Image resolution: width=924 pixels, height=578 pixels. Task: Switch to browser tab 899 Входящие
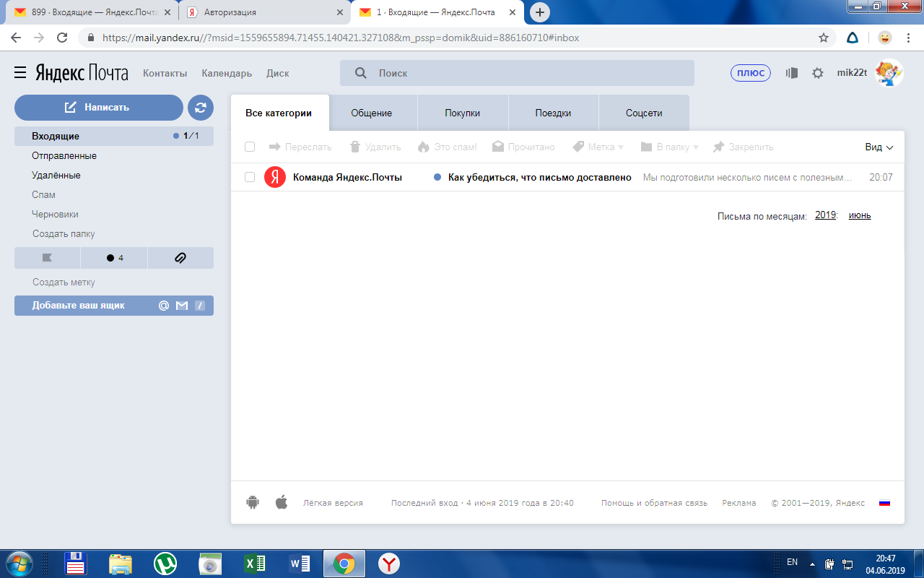coord(90,12)
